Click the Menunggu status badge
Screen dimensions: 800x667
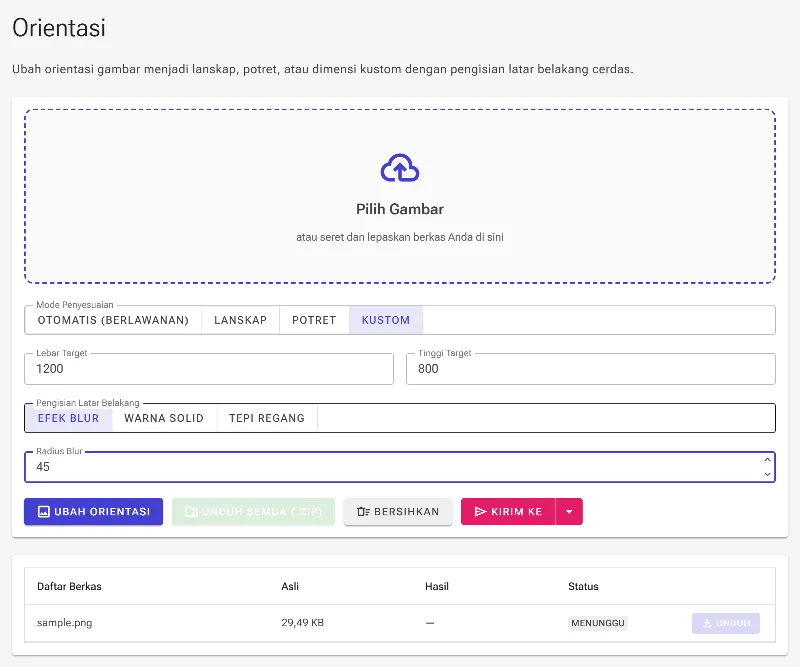pos(598,623)
